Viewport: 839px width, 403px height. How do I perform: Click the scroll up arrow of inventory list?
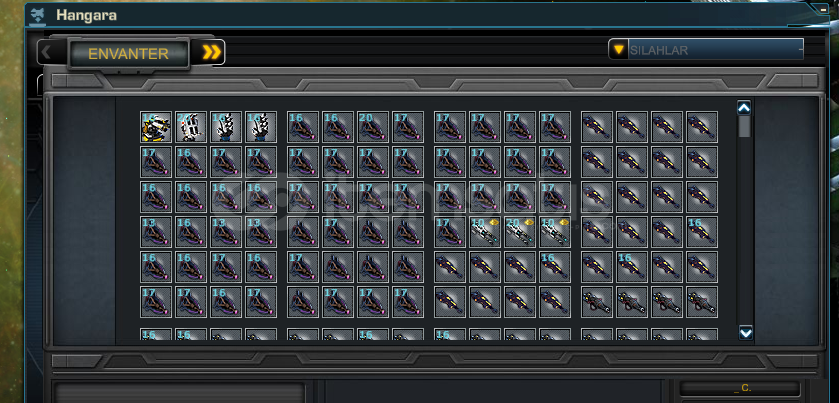(x=744, y=108)
